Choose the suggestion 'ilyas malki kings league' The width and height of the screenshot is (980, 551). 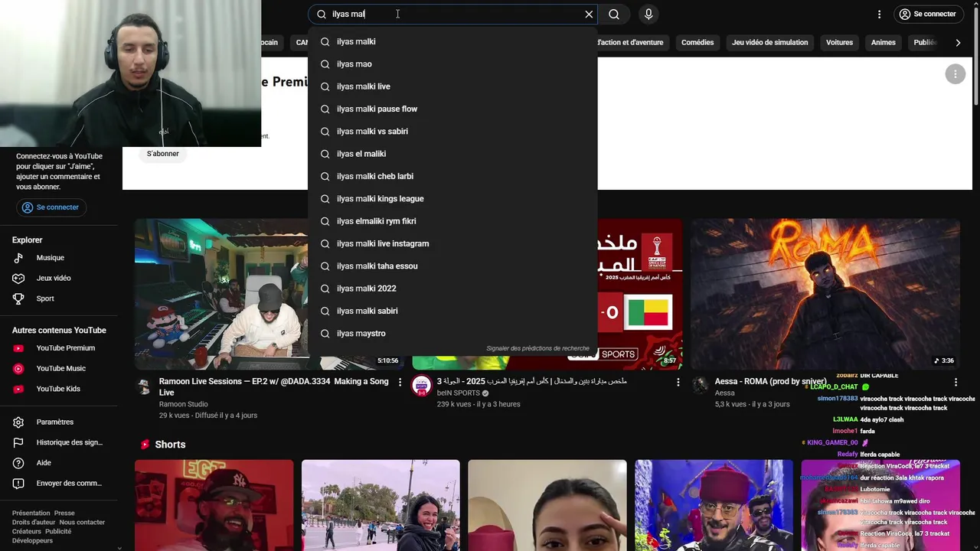click(x=452, y=199)
